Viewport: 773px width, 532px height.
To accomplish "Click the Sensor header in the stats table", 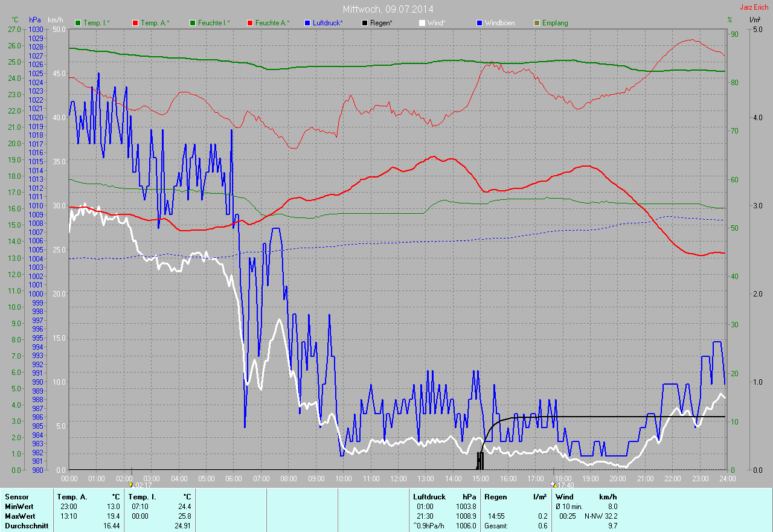I will pos(16,496).
